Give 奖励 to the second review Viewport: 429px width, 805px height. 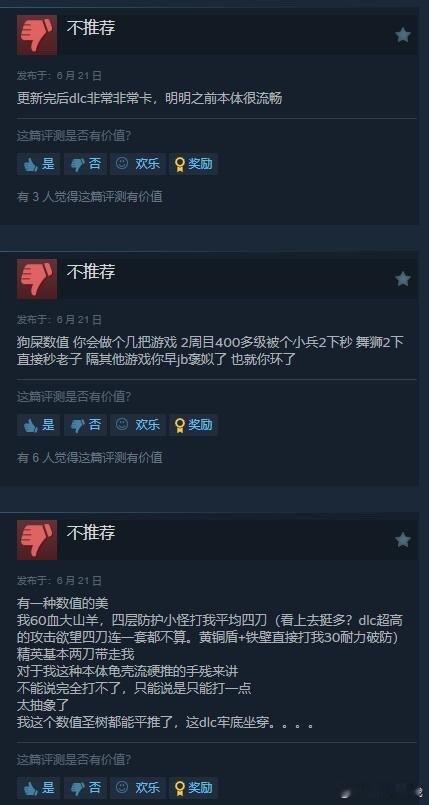(193, 425)
